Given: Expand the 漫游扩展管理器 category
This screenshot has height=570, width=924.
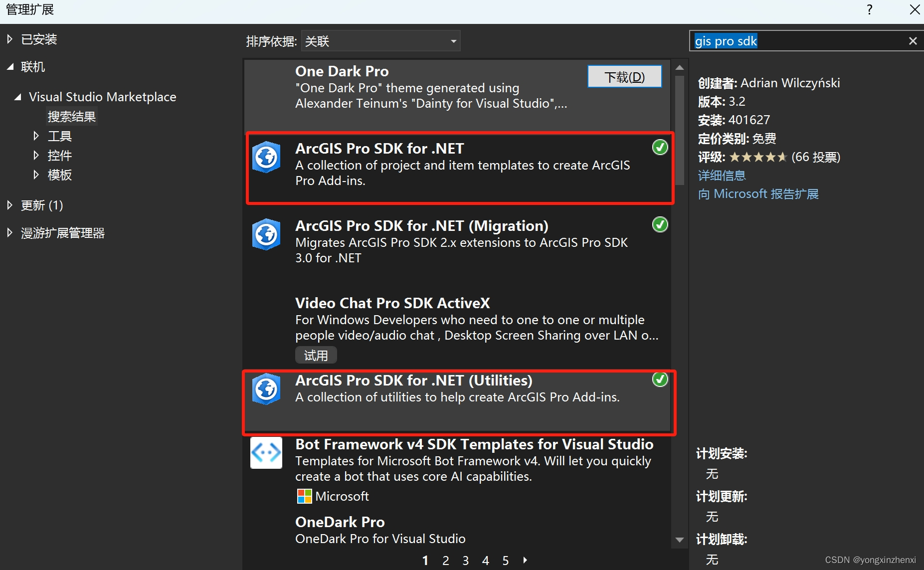Looking at the screenshot, I should (x=9, y=232).
